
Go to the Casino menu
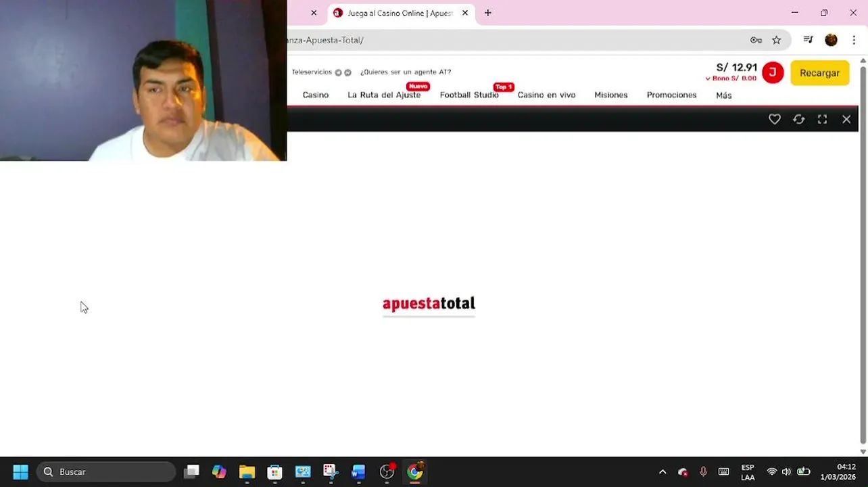[316, 95]
